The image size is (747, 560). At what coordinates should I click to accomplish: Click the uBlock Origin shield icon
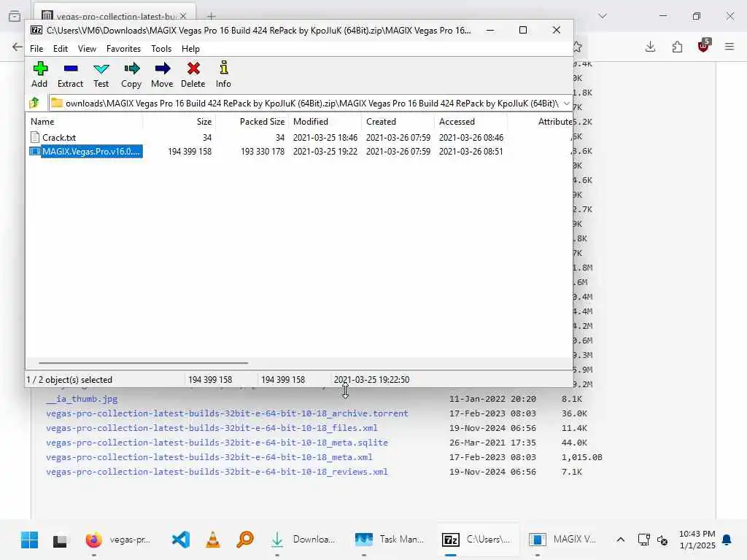click(703, 46)
